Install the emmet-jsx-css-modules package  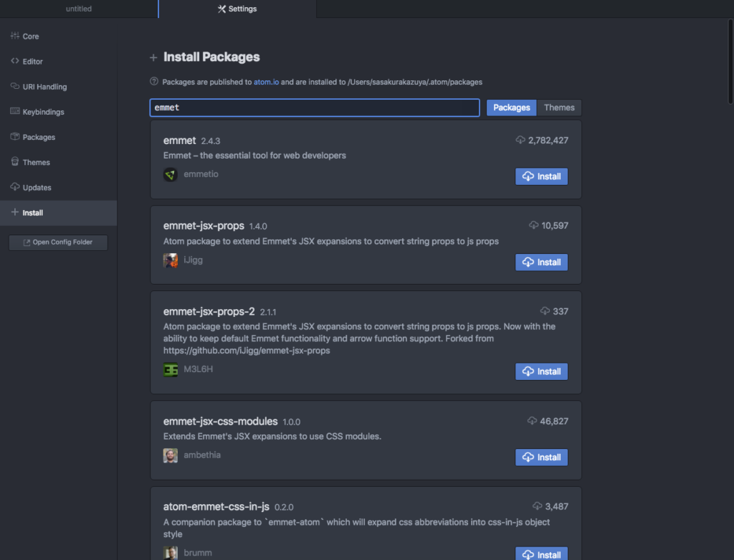(542, 457)
